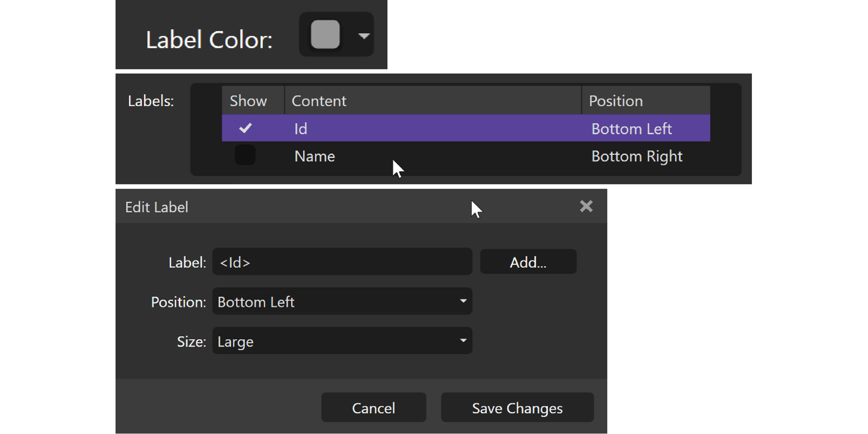Open the Label Color dropdown arrow

(x=364, y=35)
